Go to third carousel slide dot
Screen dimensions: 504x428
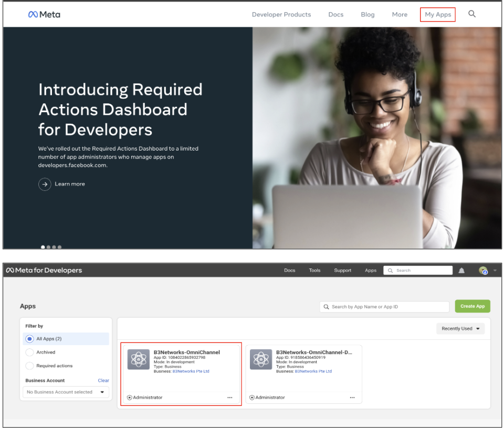tap(54, 247)
